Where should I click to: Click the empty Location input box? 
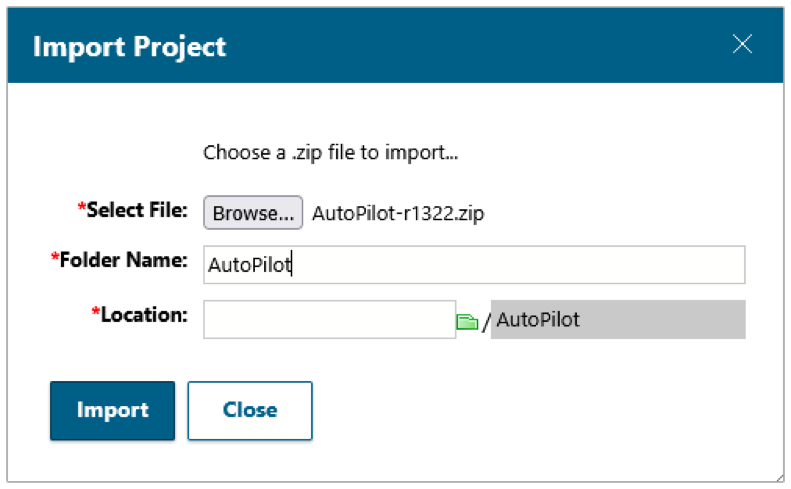[x=329, y=320]
